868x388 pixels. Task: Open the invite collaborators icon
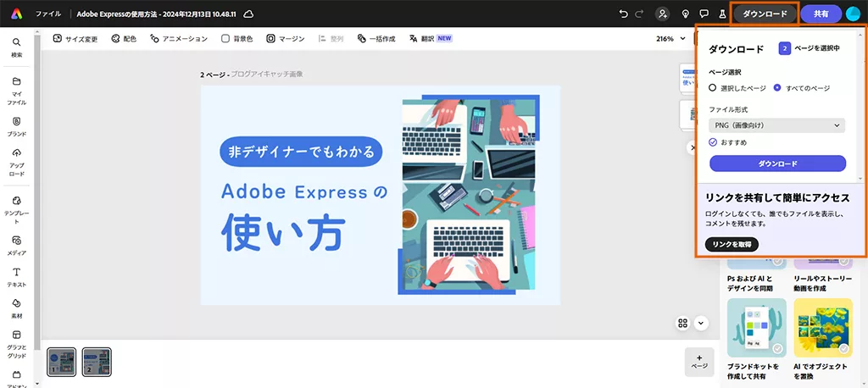[x=662, y=14]
